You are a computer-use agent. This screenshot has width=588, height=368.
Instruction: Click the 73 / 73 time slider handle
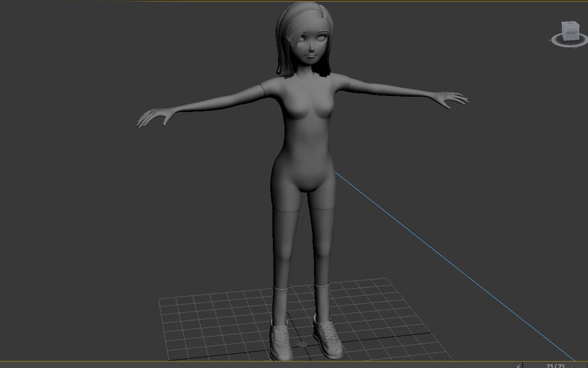tap(555, 366)
